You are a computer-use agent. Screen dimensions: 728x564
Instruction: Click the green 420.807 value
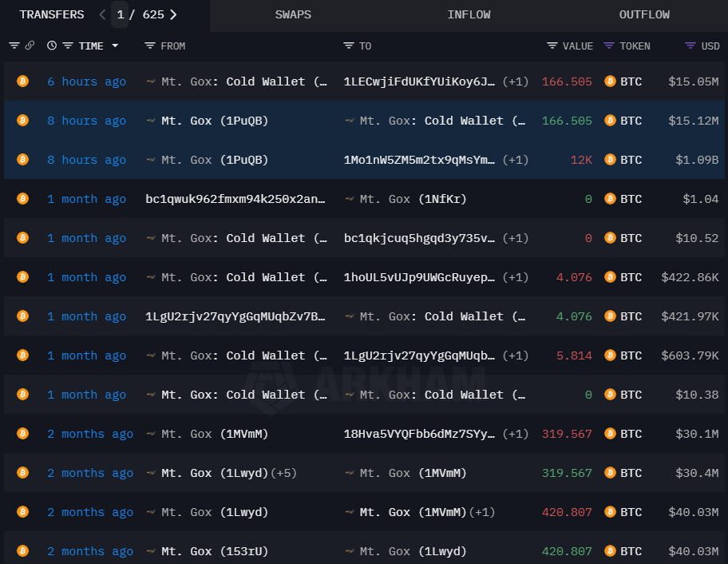[x=567, y=551]
